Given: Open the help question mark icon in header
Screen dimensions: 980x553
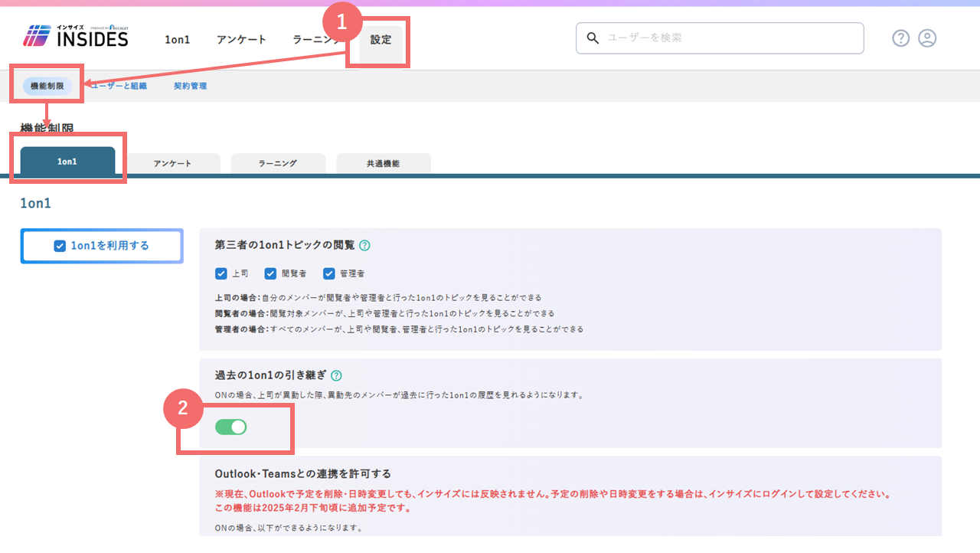Looking at the screenshot, I should click(x=900, y=38).
